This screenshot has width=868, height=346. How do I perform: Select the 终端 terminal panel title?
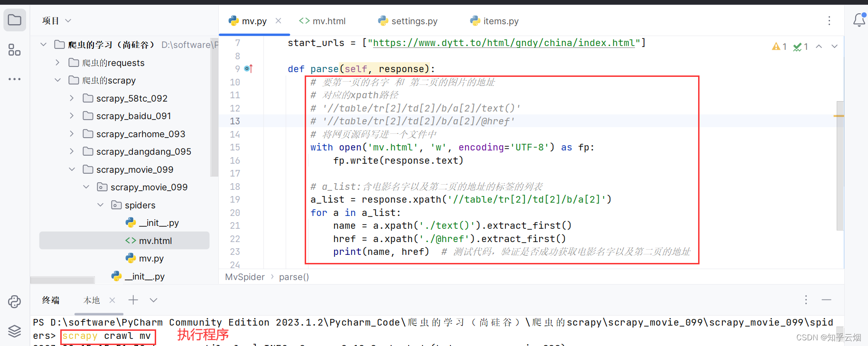click(51, 300)
